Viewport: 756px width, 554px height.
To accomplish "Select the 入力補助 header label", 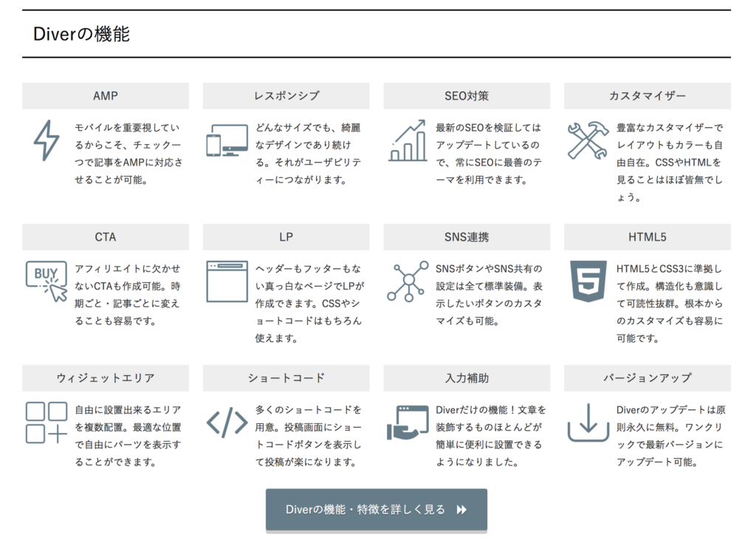I will [x=467, y=378].
